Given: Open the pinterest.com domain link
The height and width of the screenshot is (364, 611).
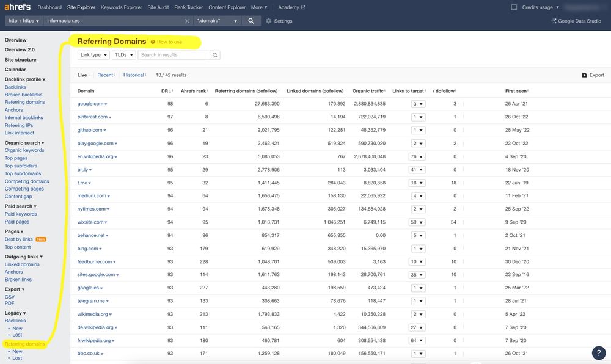Looking at the screenshot, I should pyautogui.click(x=92, y=117).
